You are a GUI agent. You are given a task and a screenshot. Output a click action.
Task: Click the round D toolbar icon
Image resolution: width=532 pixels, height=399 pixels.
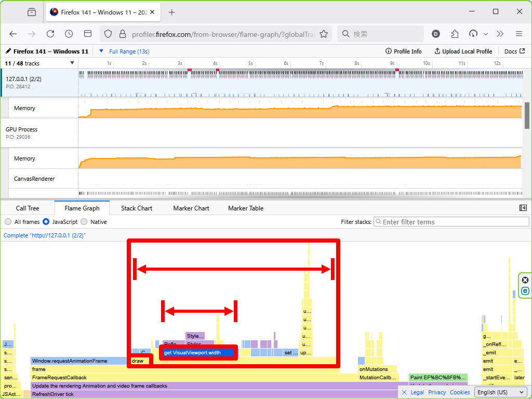[436, 34]
